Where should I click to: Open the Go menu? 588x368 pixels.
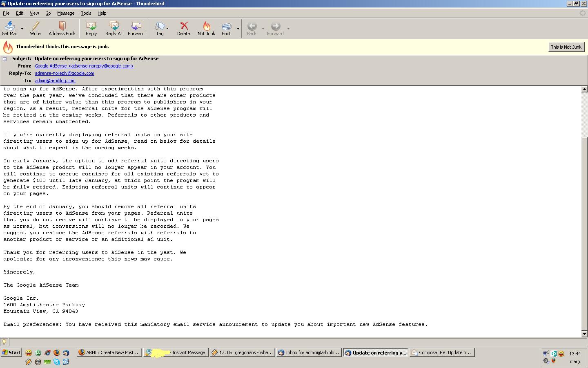pyautogui.click(x=48, y=13)
